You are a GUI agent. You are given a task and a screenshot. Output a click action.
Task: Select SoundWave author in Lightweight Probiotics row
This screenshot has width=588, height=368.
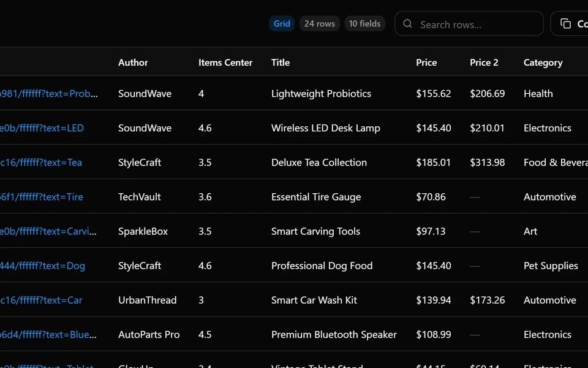click(x=145, y=93)
